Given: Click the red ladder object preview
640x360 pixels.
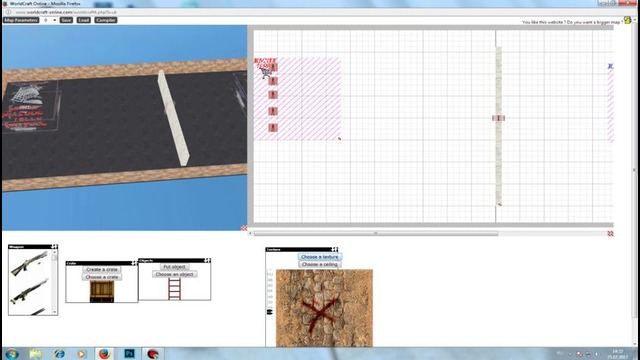Looking at the screenshot, I should point(174,289).
